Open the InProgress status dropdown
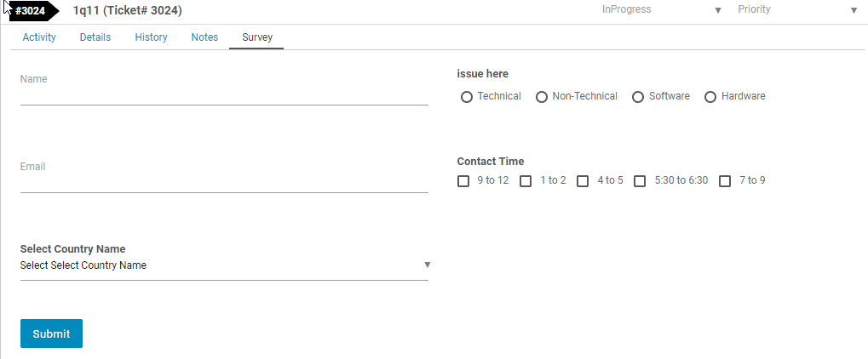This screenshot has height=359, width=868. click(661, 10)
